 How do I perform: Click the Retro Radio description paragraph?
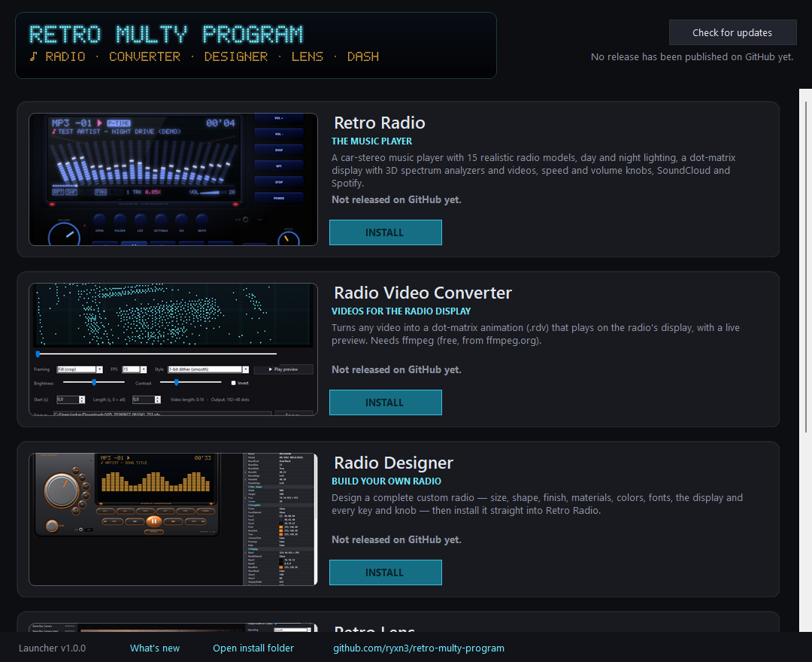(533, 171)
